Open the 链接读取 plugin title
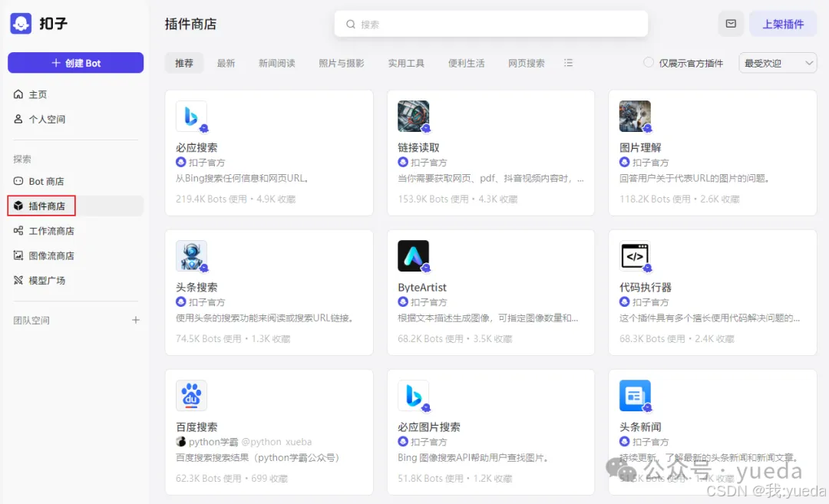This screenshot has width=829, height=504. click(418, 147)
